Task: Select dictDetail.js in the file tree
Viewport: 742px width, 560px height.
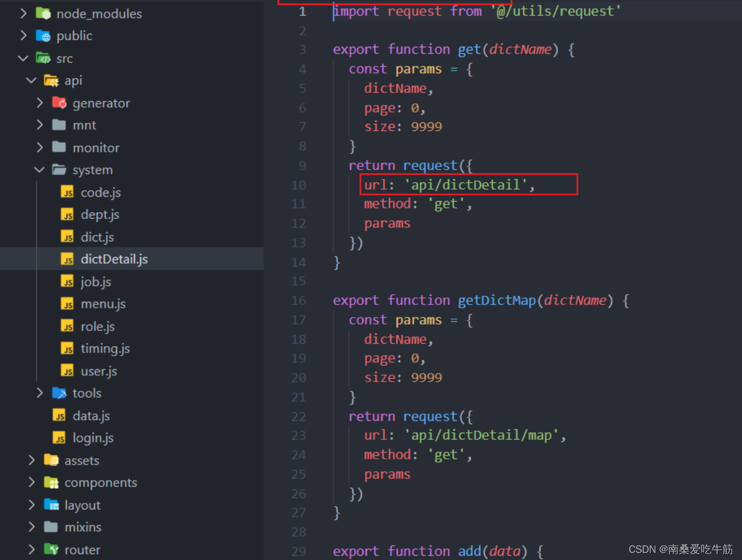Action: (114, 259)
